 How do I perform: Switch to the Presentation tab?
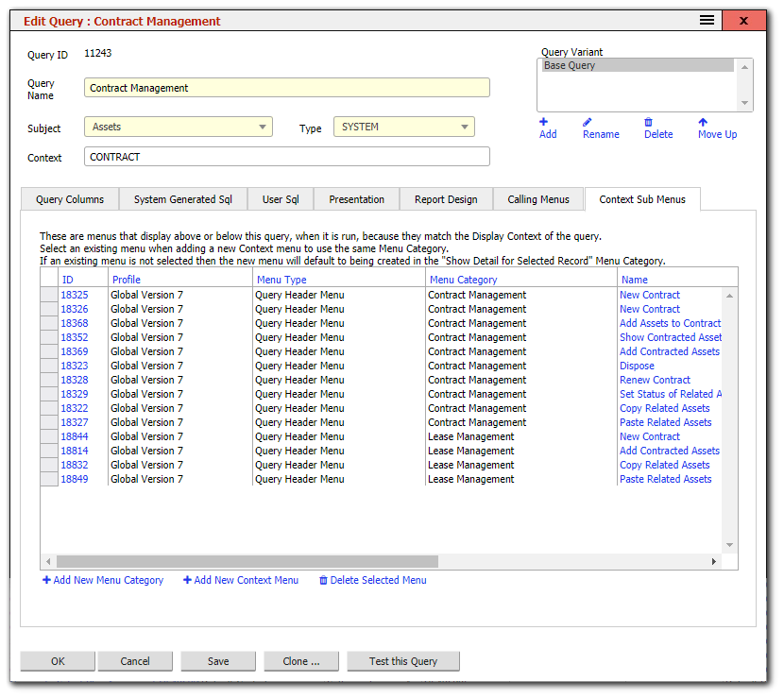pyautogui.click(x=356, y=199)
